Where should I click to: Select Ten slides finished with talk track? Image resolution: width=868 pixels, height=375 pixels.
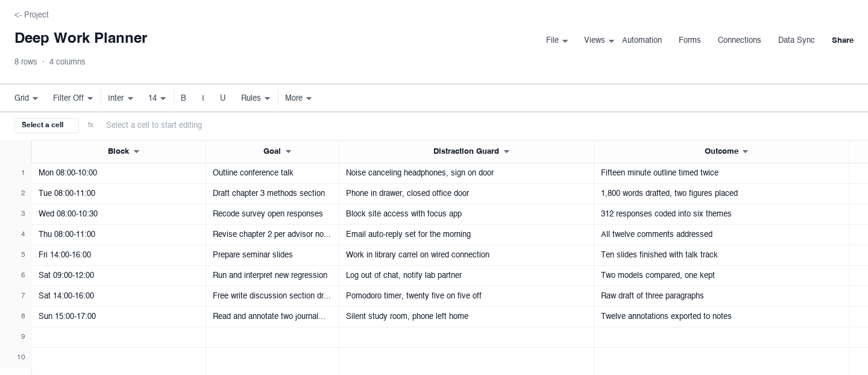click(722, 255)
